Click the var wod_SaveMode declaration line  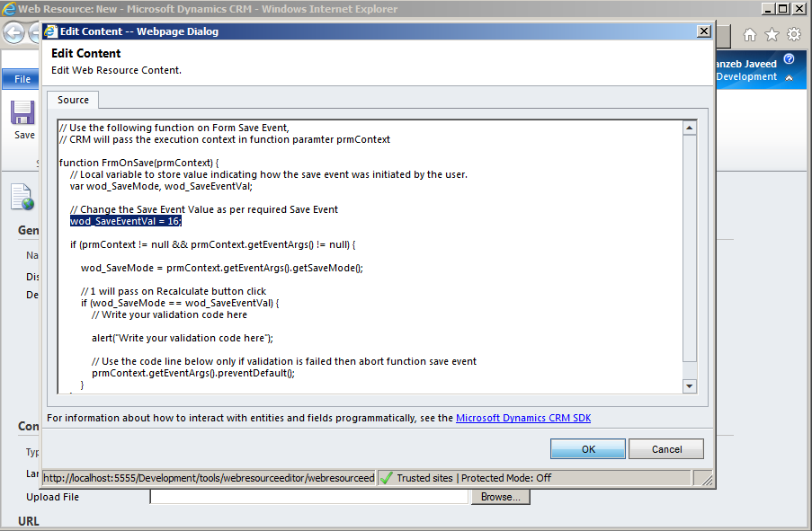(x=161, y=186)
